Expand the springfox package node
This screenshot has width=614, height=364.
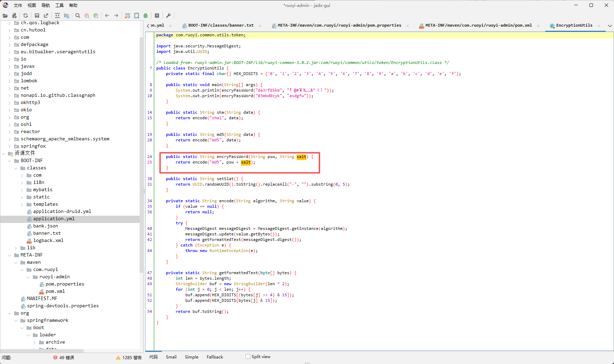tap(10, 146)
